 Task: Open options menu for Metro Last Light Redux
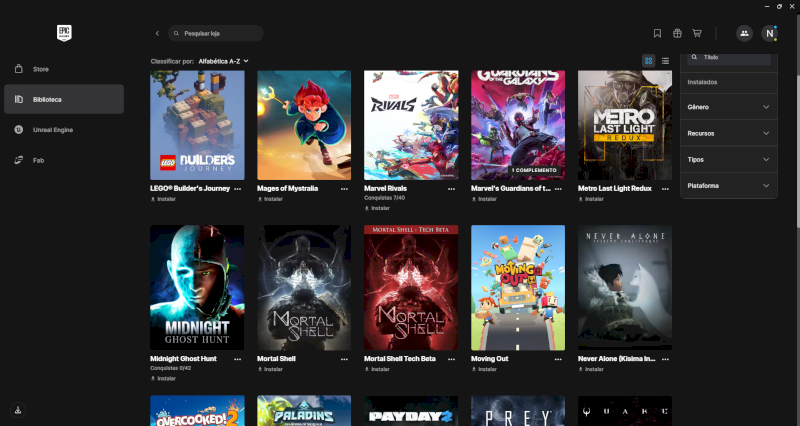coord(665,189)
